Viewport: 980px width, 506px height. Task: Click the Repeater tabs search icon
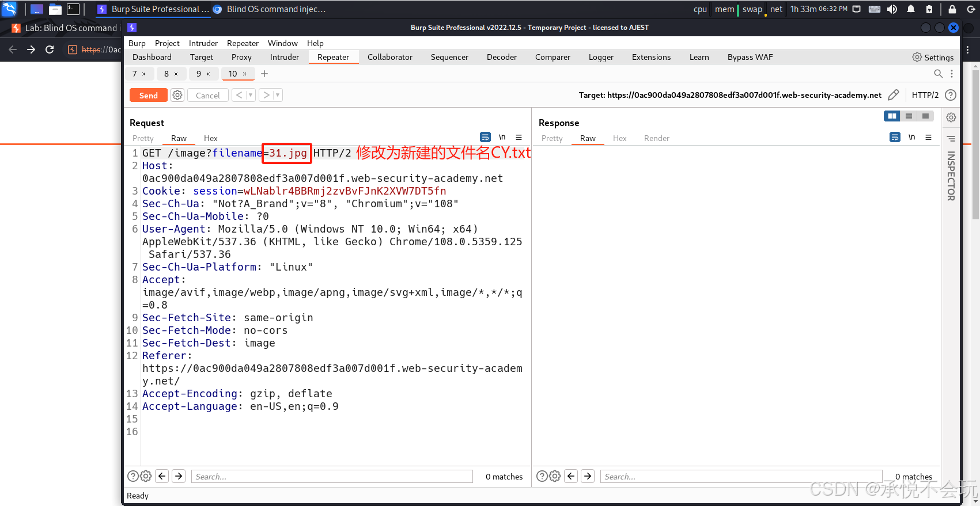coord(939,74)
